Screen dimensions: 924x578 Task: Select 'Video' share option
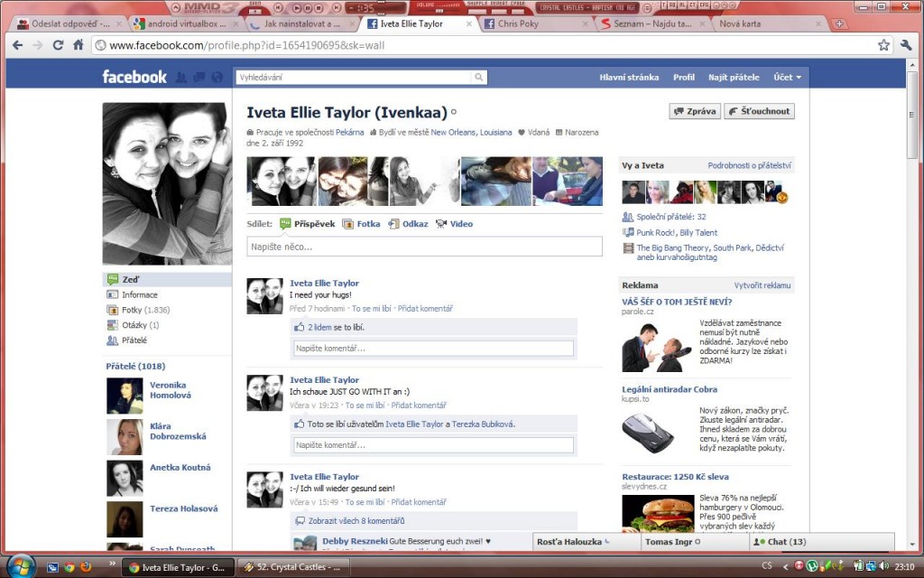455,224
